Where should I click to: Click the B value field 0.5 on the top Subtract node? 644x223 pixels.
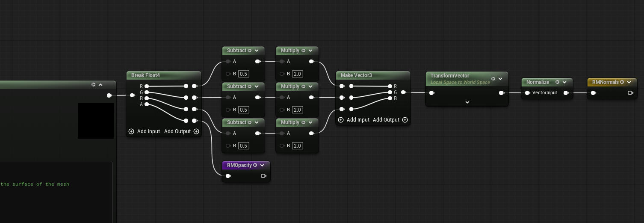point(244,74)
